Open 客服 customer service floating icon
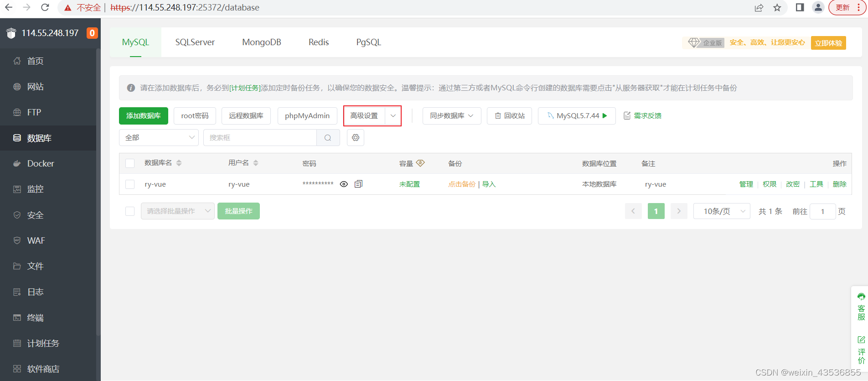Viewport: 868px width, 381px height. [861, 307]
